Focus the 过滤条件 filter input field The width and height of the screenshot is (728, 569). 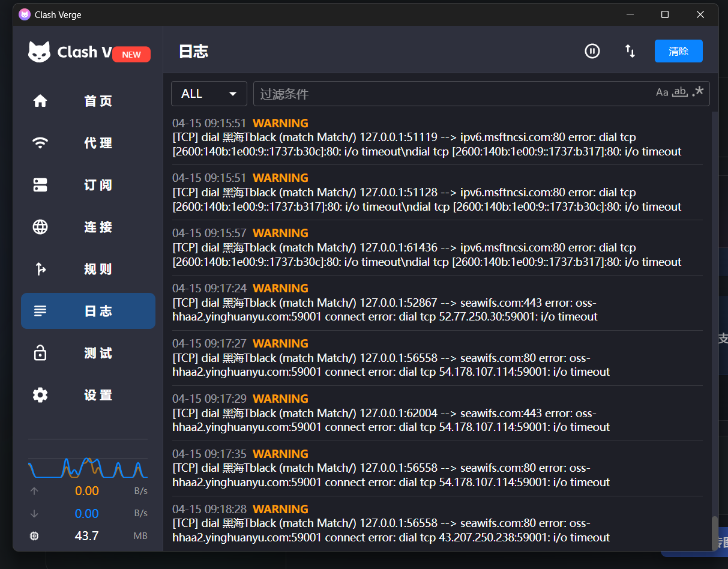(x=450, y=94)
